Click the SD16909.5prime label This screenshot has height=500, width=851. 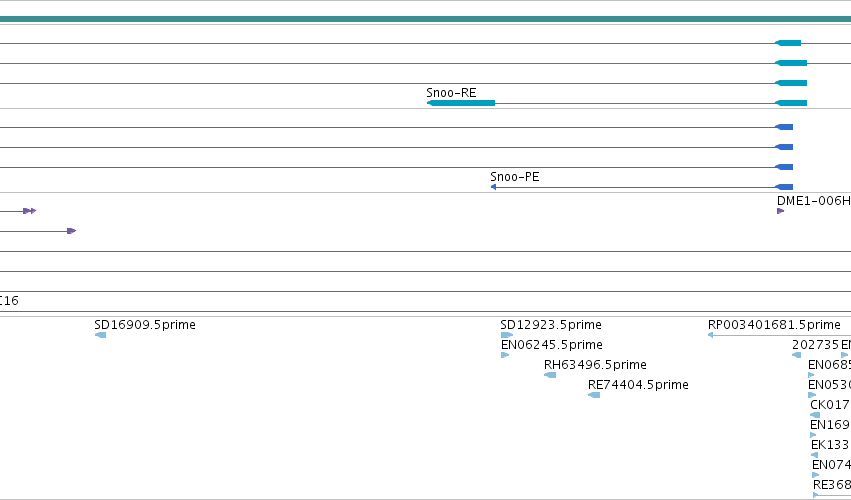pos(145,325)
